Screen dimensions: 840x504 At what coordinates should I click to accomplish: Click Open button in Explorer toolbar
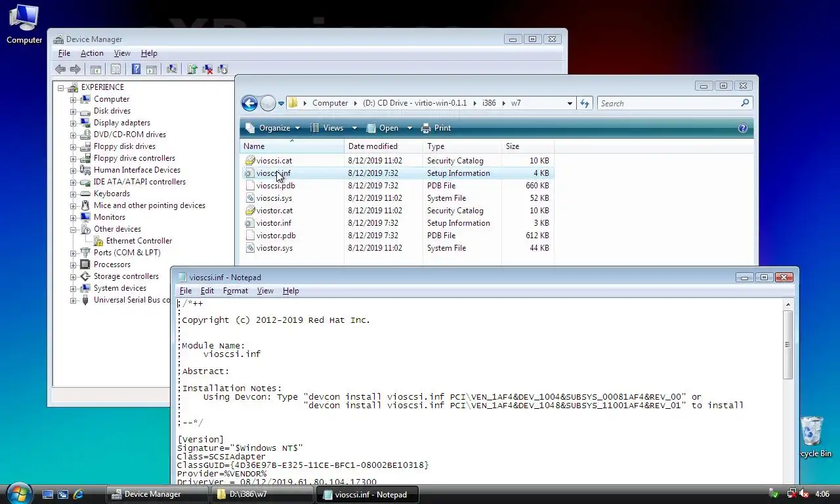pos(383,128)
